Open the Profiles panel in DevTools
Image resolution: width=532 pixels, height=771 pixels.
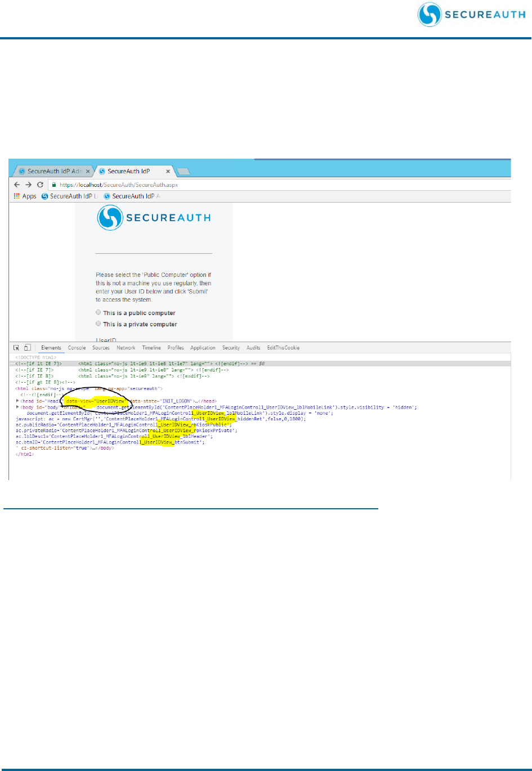point(176,348)
